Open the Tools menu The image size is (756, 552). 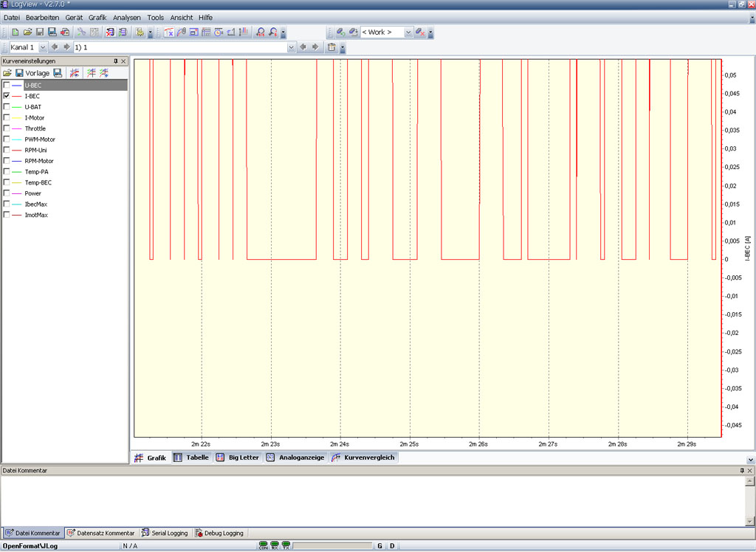pos(155,18)
